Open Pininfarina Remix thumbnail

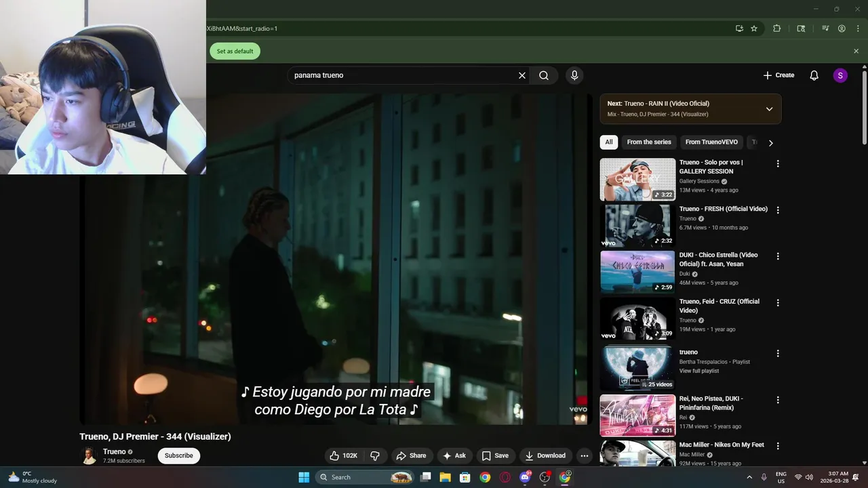[x=637, y=415]
